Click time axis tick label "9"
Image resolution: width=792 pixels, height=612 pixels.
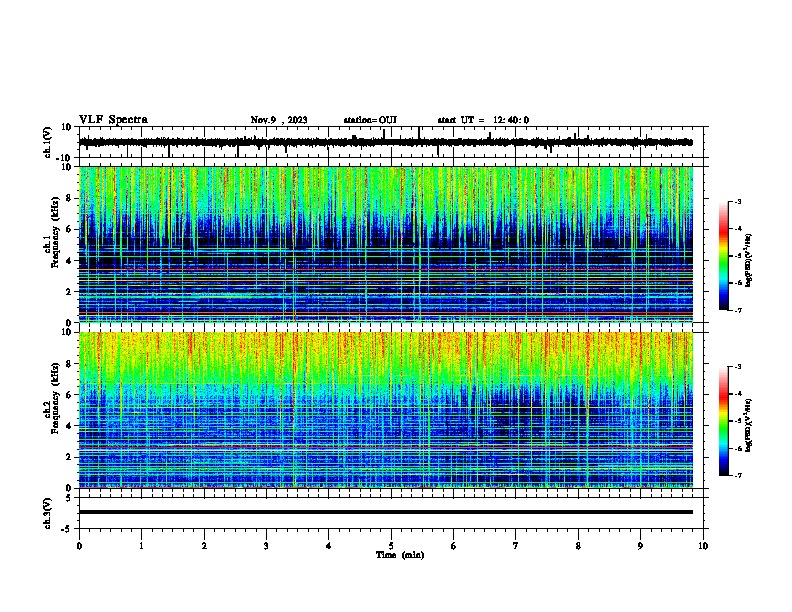coord(640,546)
